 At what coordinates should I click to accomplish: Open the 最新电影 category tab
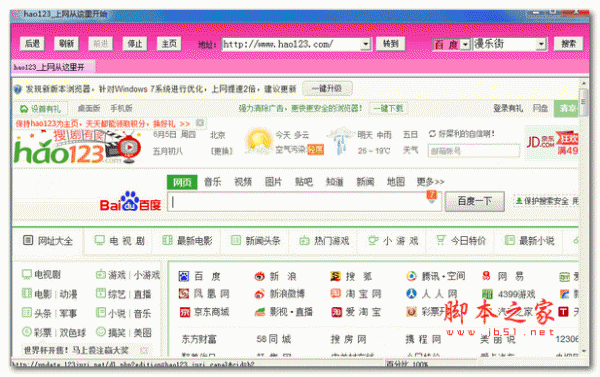click(187, 241)
